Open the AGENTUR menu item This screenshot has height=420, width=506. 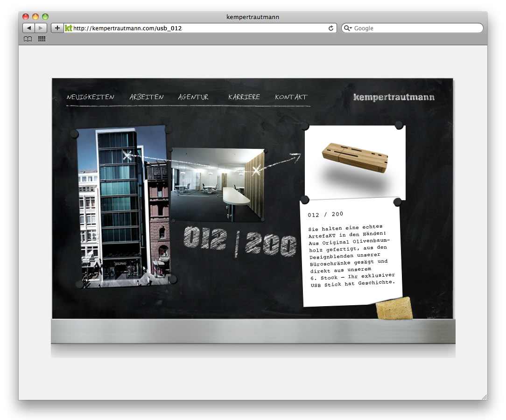[x=193, y=97]
